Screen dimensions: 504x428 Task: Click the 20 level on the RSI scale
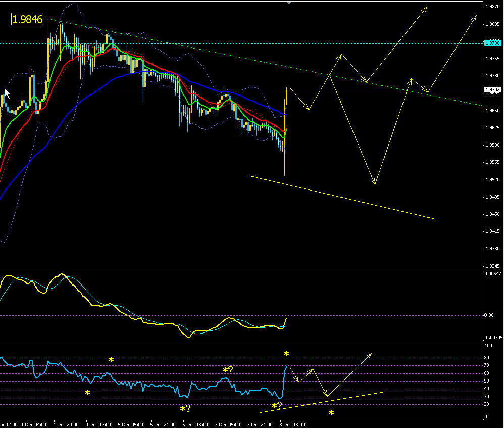point(487,405)
